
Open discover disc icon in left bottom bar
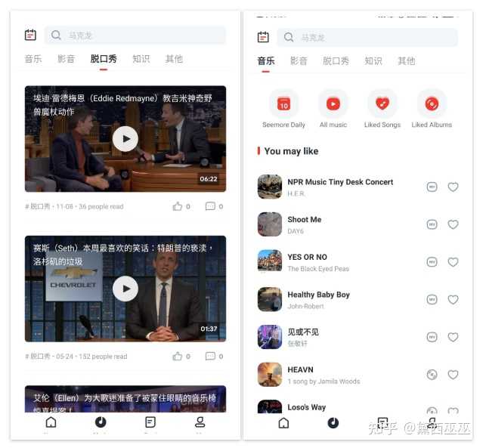pyautogui.click(x=101, y=422)
